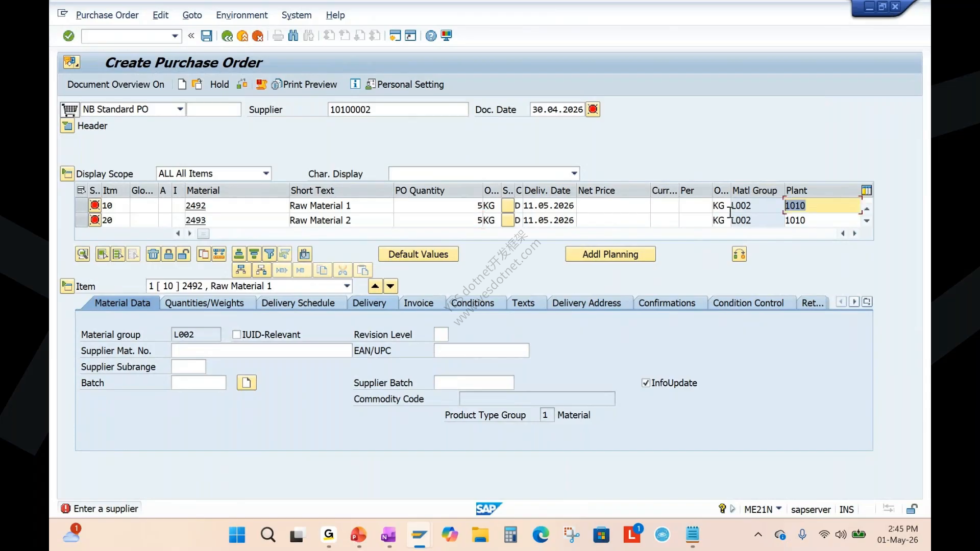Click the Set Filter funnel icon

[269, 254]
